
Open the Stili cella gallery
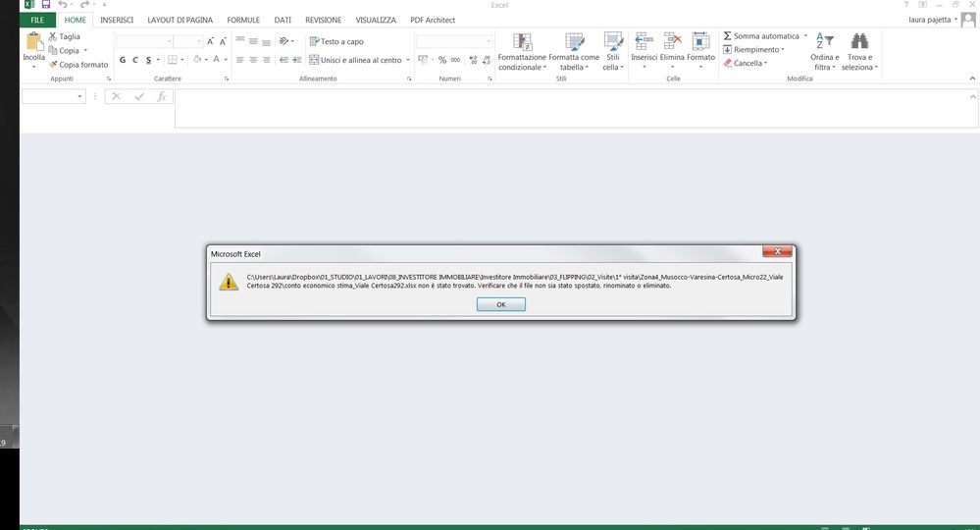coord(613,52)
